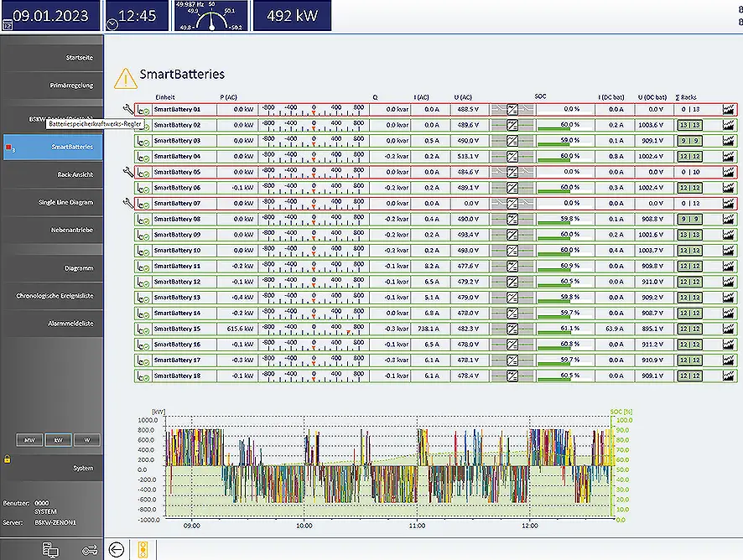743x560 pixels.
Task: Click racks count button for SmartBattery 10
Action: point(689,251)
